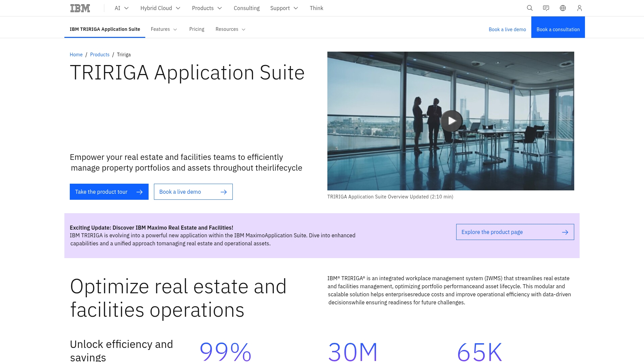Click arrow on Explore the product page
Screen dimensions: 644x362
(x=565, y=232)
